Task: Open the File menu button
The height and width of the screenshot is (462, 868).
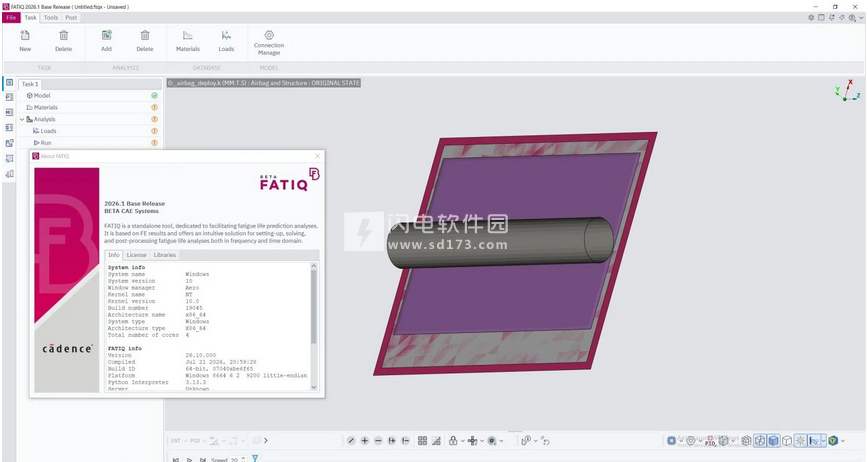Action: pos(11,18)
